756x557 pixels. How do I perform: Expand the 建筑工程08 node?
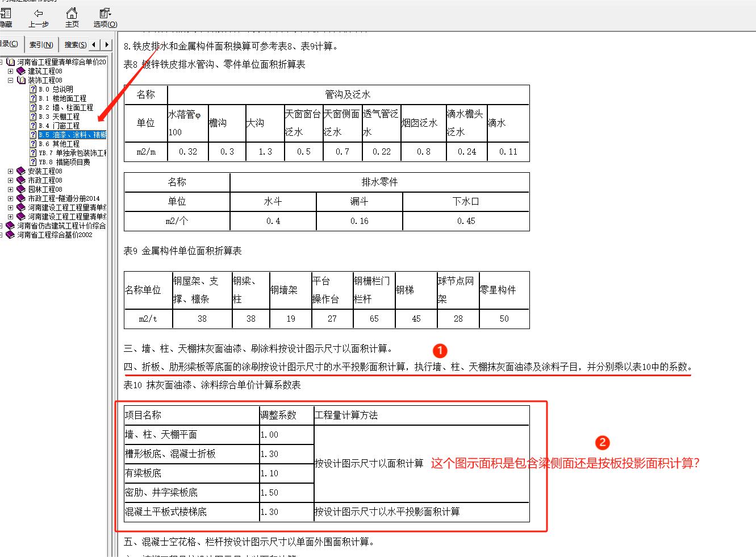pyautogui.click(x=11, y=71)
